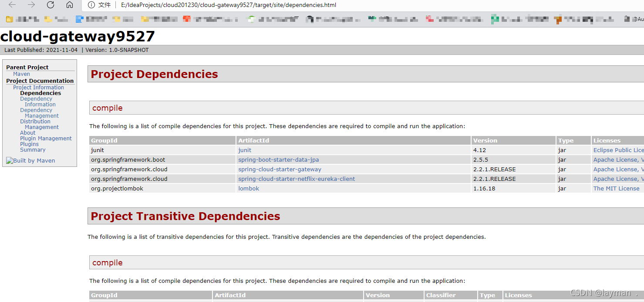The width and height of the screenshot is (644, 302).
Task: Click the site info icon in address bar
Action: (x=91, y=5)
